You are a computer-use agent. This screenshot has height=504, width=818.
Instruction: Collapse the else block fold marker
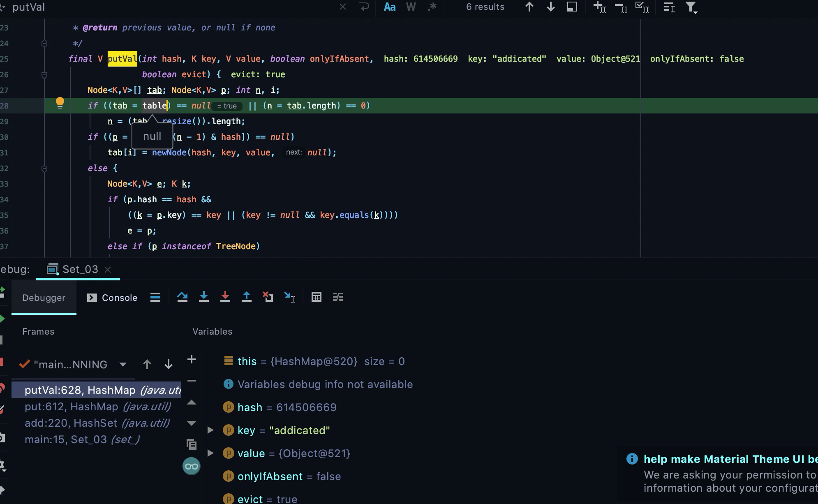click(44, 168)
